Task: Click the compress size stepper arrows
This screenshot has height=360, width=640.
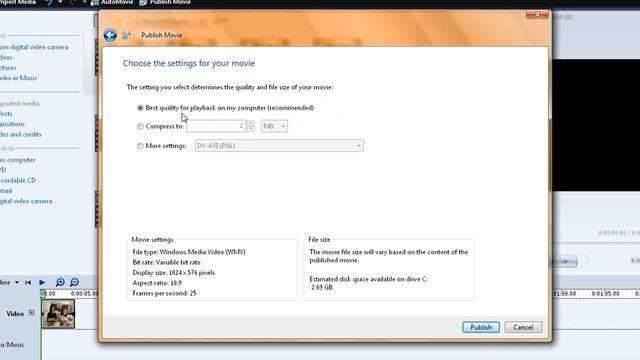Action: (x=251, y=126)
